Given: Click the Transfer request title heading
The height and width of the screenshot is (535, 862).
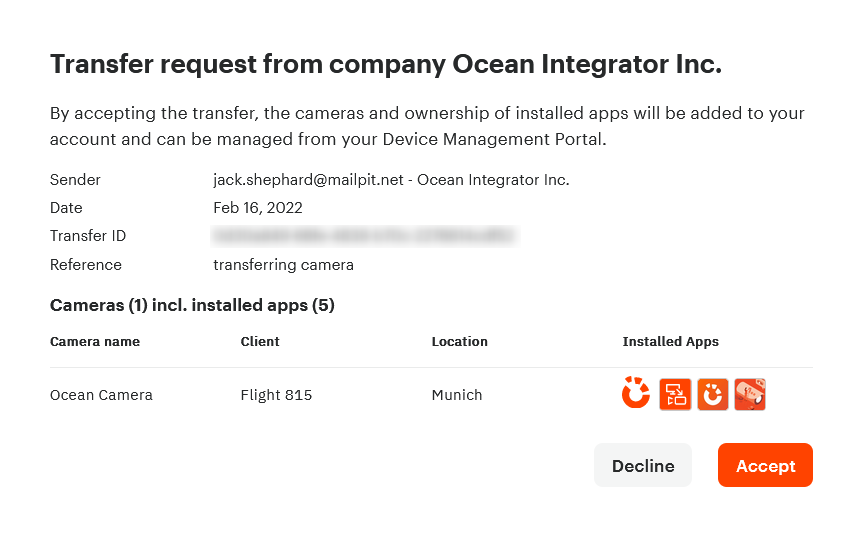Looking at the screenshot, I should (x=386, y=64).
